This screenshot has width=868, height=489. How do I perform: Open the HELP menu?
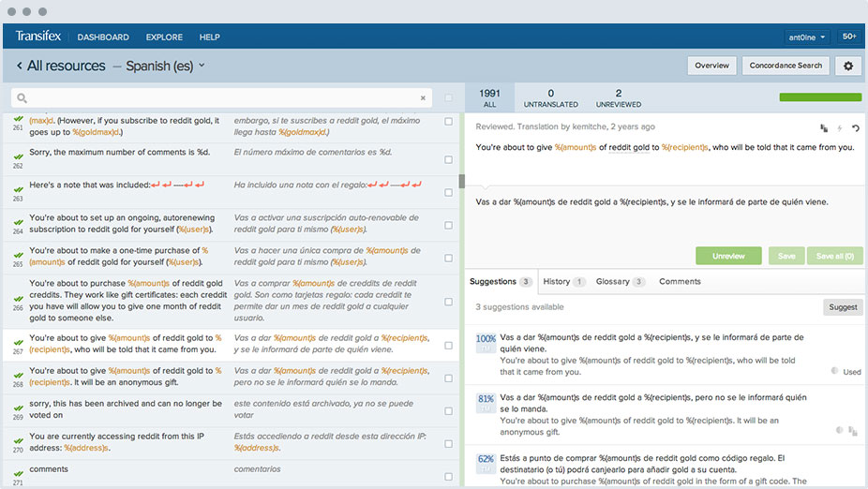pyautogui.click(x=209, y=37)
